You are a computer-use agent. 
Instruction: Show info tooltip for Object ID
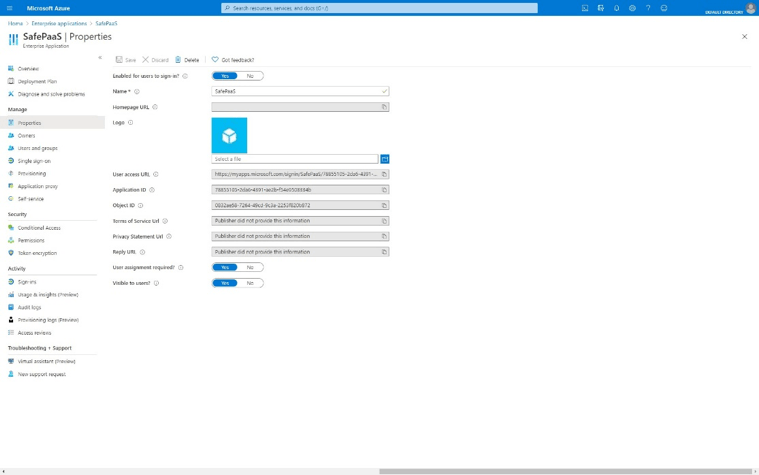point(140,205)
